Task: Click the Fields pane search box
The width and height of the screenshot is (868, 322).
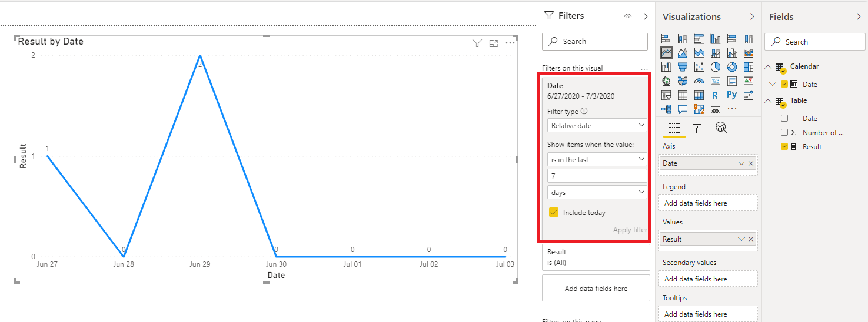Action: tap(815, 42)
